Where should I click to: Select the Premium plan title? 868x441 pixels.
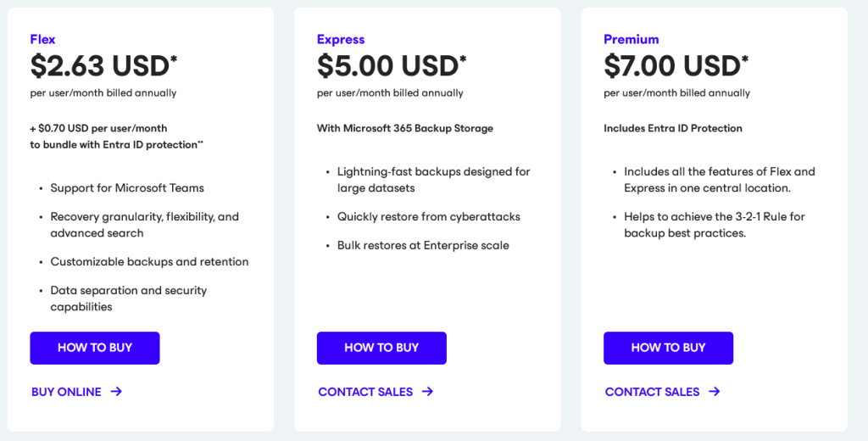tap(631, 39)
